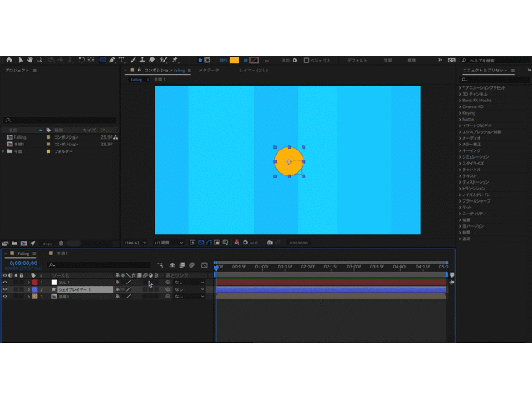Select the Pen tool in toolbar
The image size is (532, 399).
click(111, 60)
